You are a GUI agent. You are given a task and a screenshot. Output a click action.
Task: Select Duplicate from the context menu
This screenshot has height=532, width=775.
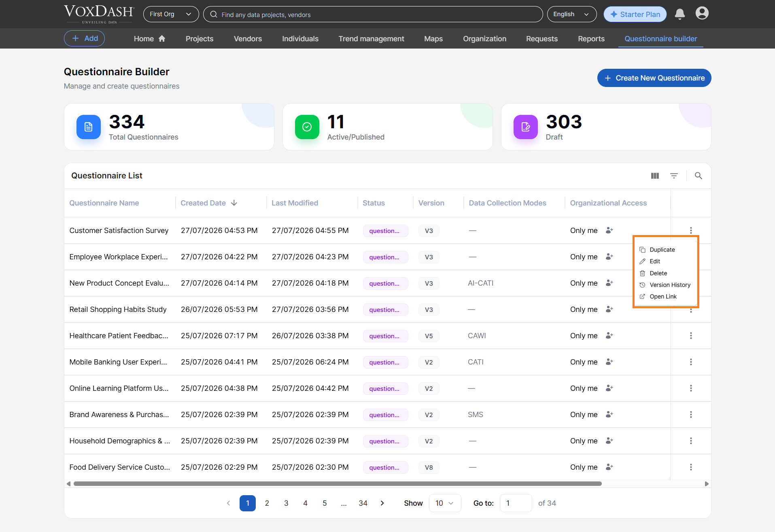pos(662,250)
